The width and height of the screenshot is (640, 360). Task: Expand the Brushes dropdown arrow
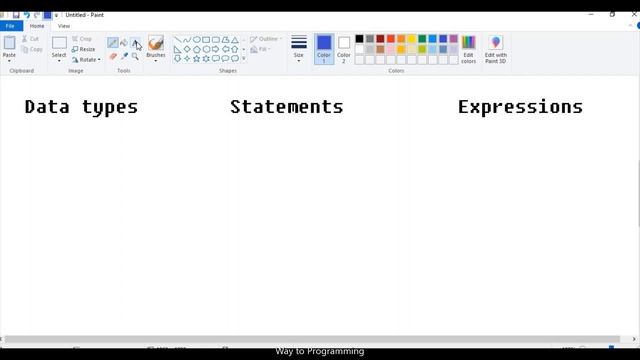[x=156, y=61]
